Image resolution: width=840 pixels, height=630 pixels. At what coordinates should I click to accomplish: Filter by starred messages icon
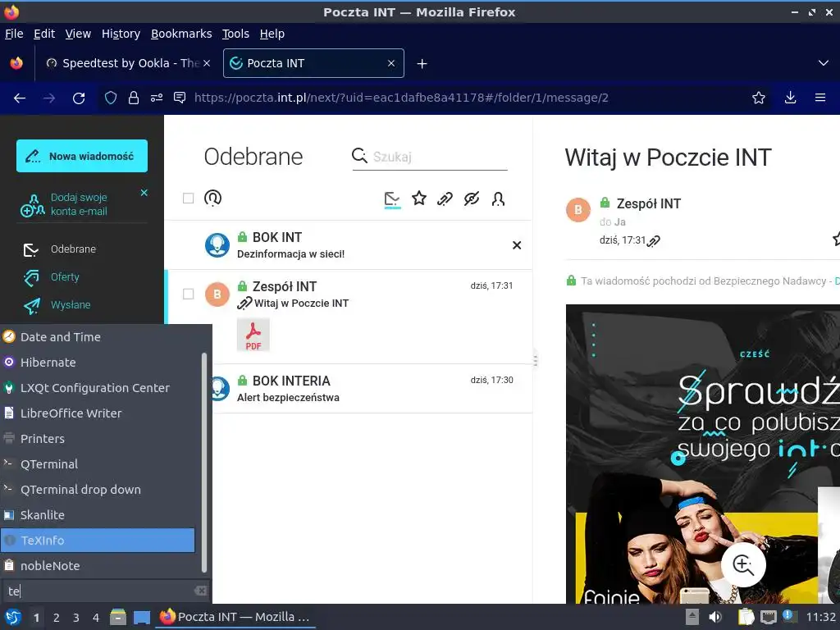[x=419, y=199]
